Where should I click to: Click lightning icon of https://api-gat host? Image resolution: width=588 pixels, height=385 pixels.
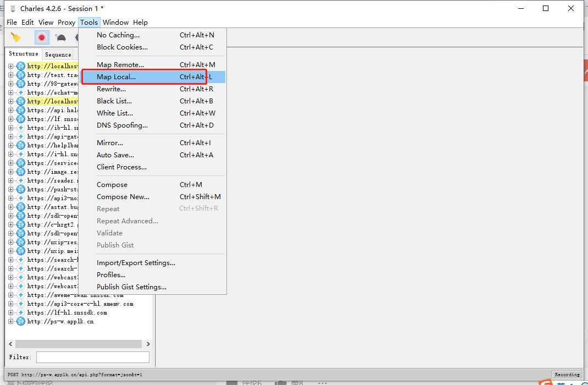(21, 136)
